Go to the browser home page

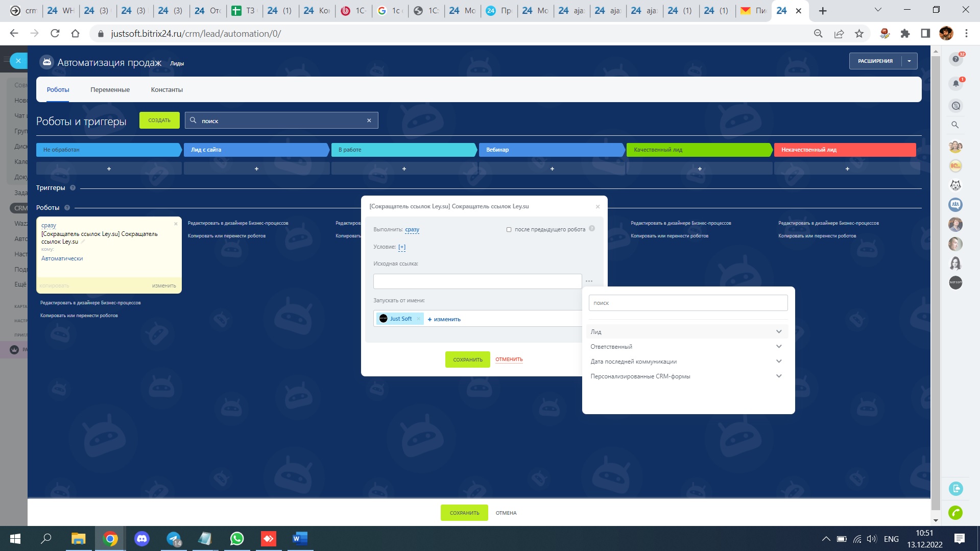75,34
